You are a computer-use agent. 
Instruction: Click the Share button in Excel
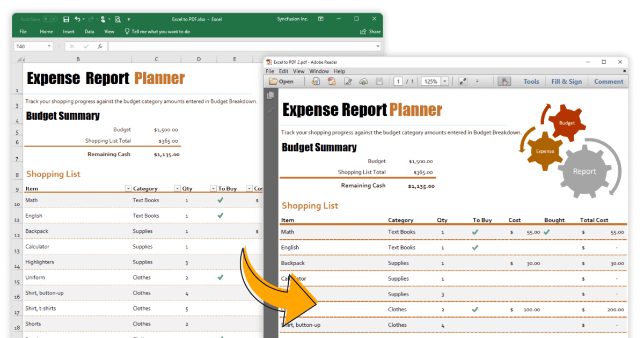[371, 32]
